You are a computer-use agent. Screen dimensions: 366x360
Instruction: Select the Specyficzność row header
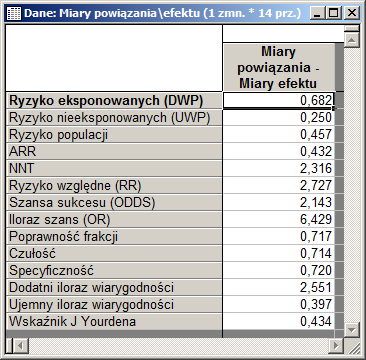point(114,270)
